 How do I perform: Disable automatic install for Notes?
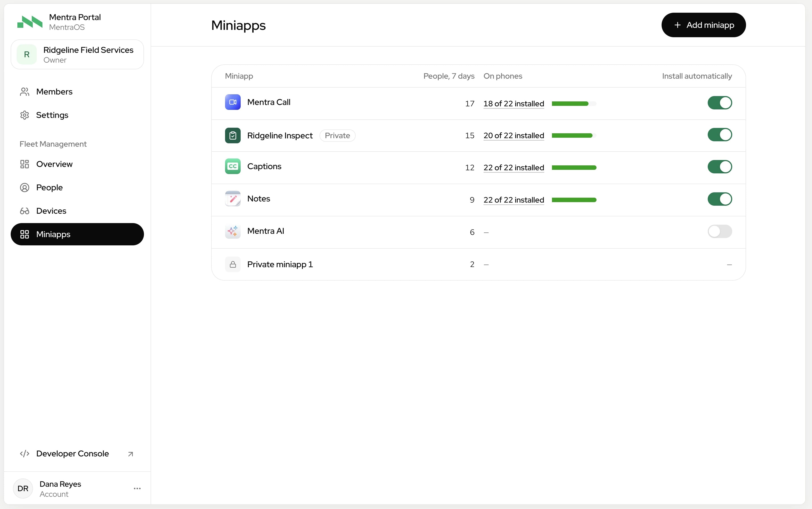tap(720, 199)
